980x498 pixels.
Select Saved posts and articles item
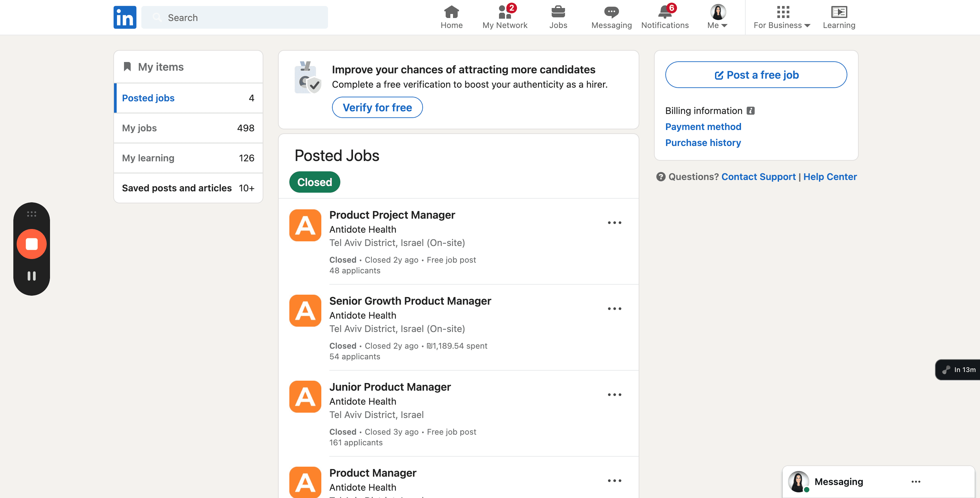[x=188, y=188]
